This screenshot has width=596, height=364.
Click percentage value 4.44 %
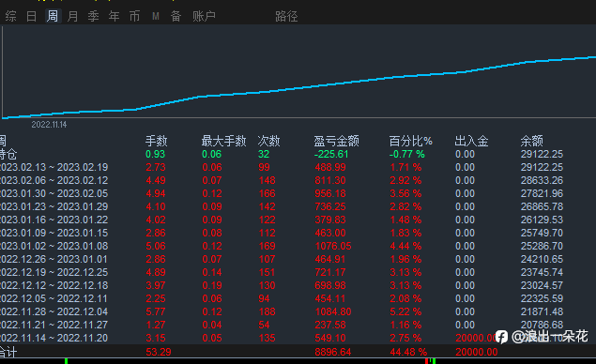tap(405, 246)
